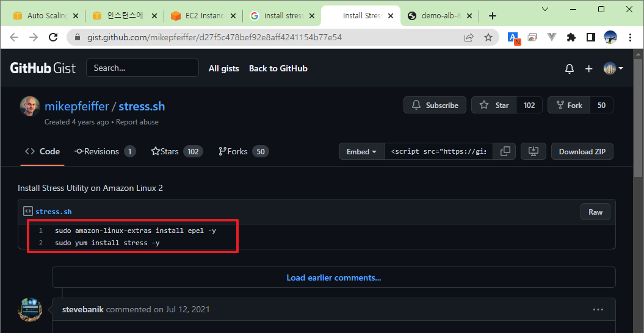Open the Forks tab
644x333 pixels.
[x=244, y=151]
